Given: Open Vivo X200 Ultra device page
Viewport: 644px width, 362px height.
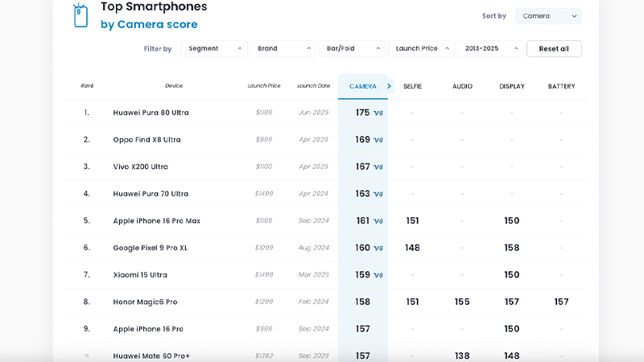Looking at the screenshot, I should (x=140, y=167).
